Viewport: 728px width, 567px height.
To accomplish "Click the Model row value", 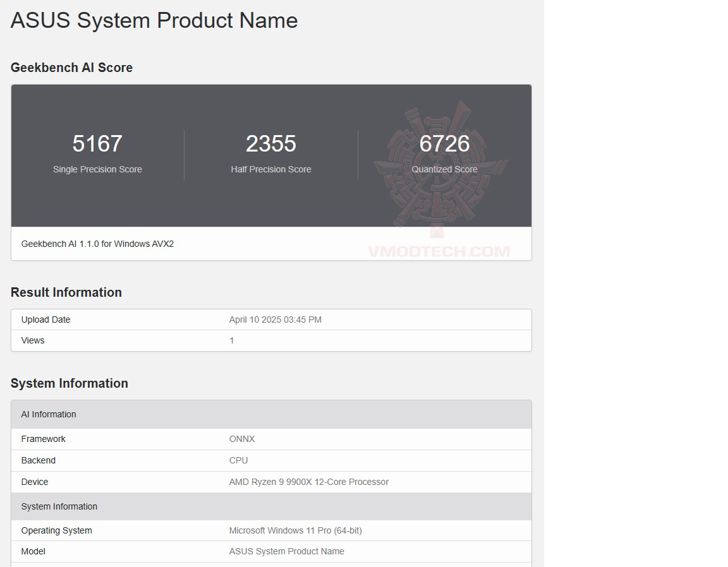I will pos(287,551).
